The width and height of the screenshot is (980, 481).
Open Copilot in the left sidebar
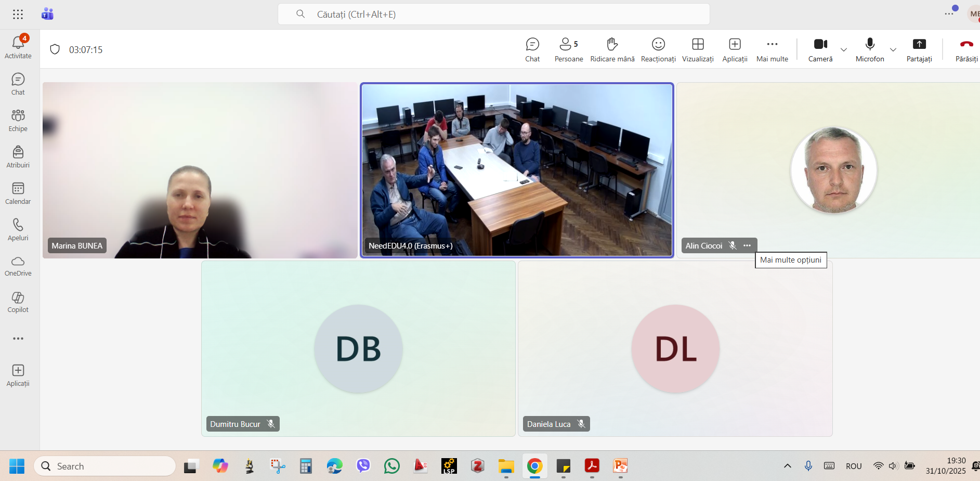click(18, 302)
